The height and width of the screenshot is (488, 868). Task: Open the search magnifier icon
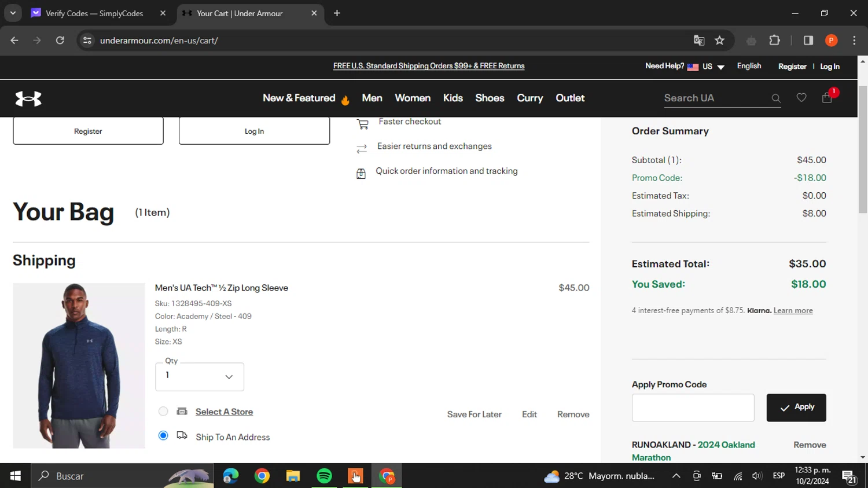[776, 99]
